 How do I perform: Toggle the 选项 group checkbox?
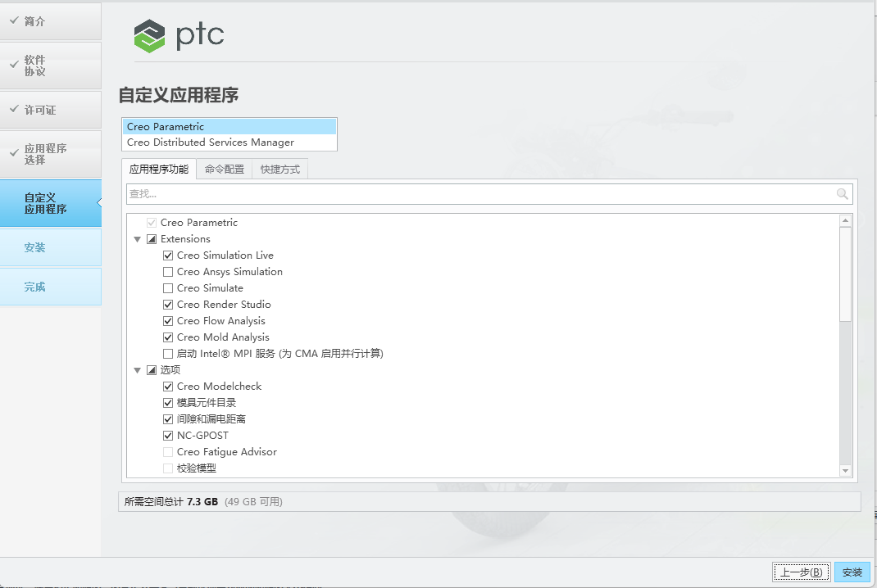click(152, 370)
